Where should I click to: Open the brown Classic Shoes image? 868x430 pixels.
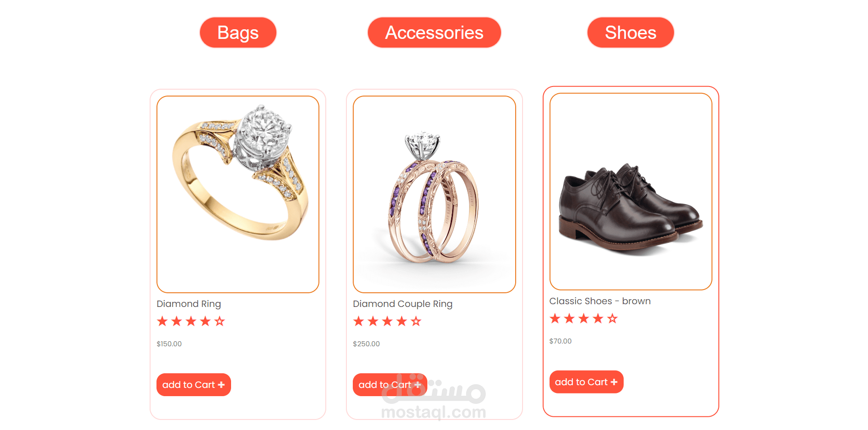[x=631, y=192]
